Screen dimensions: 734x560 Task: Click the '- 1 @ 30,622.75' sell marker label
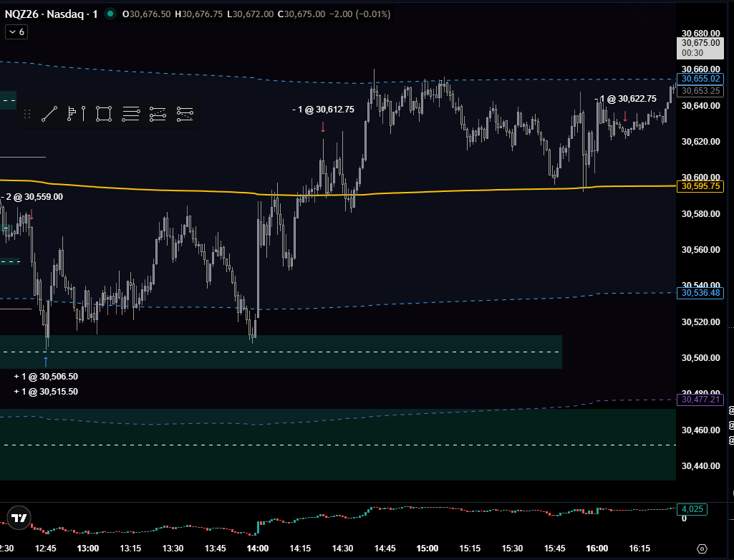(x=626, y=99)
